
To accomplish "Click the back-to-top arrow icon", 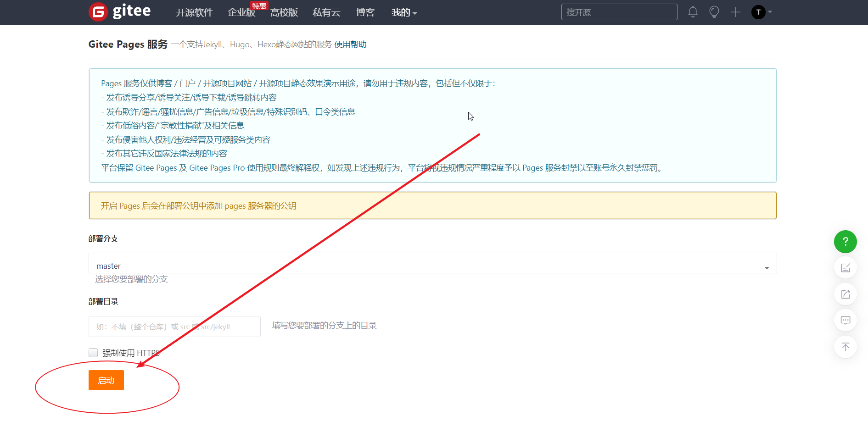I will pyautogui.click(x=845, y=347).
